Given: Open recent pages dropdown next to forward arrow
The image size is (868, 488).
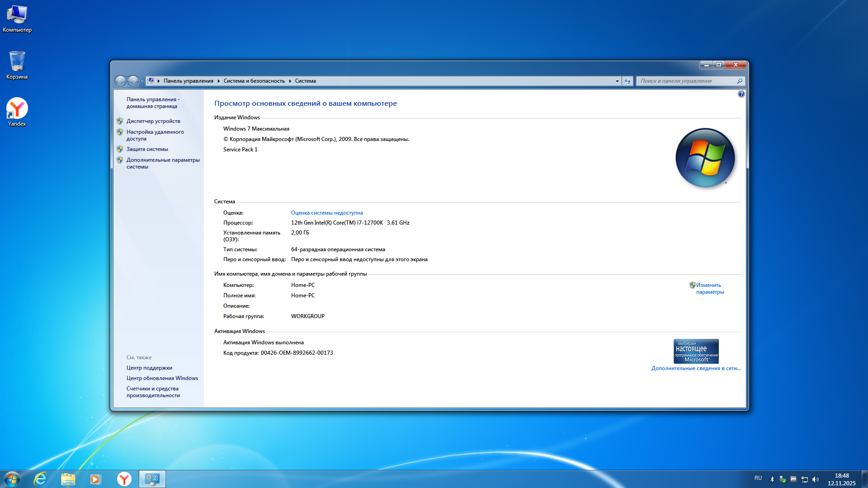Looking at the screenshot, I should [x=142, y=81].
